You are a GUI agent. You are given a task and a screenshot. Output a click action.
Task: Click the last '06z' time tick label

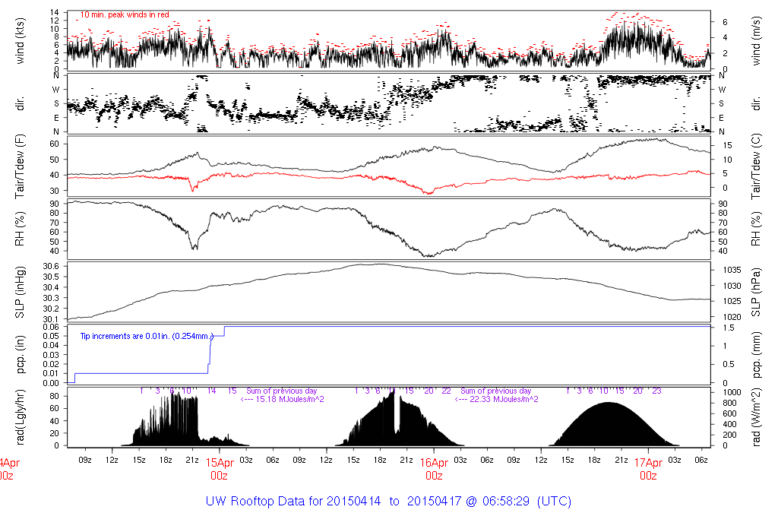tap(701, 460)
